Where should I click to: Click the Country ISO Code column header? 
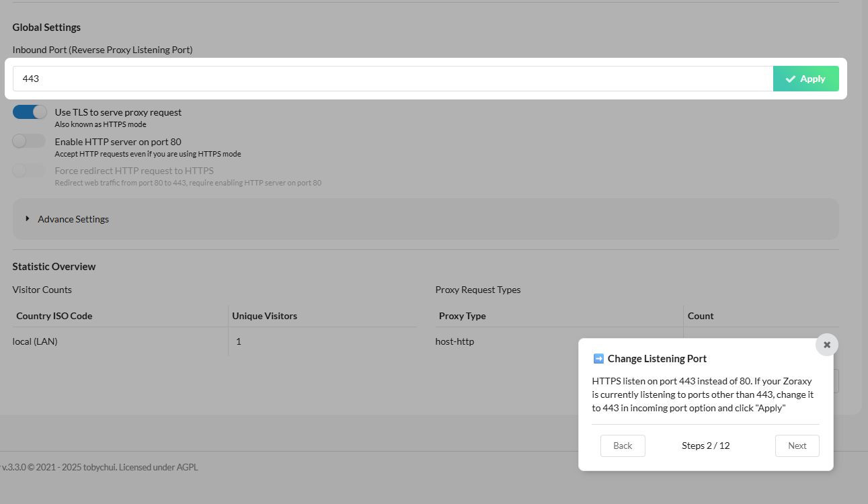click(x=54, y=316)
